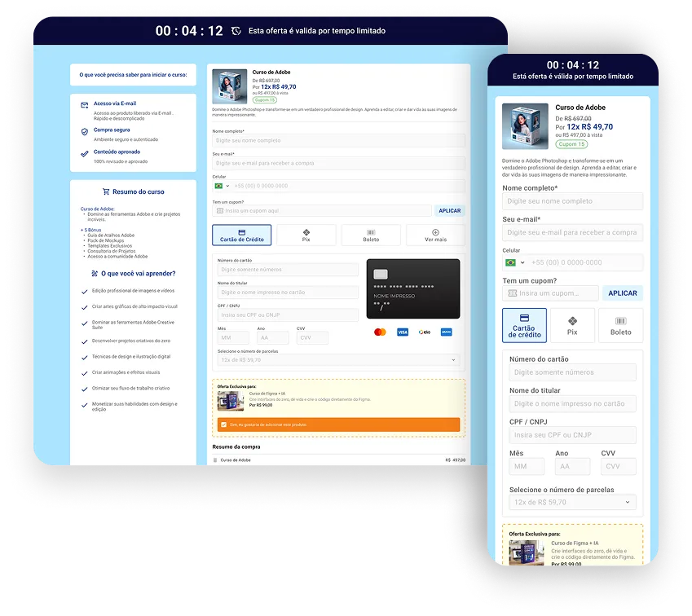This screenshot has width=692, height=616.
Task: Click the Adobe course product image on desktop
Action: [230, 86]
